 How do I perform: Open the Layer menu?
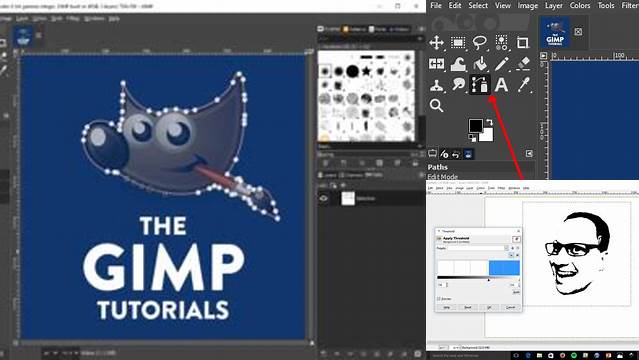click(553, 5)
